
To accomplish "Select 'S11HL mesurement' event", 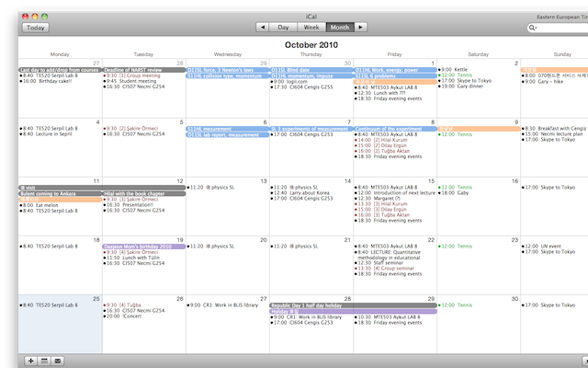I will pos(228,129).
